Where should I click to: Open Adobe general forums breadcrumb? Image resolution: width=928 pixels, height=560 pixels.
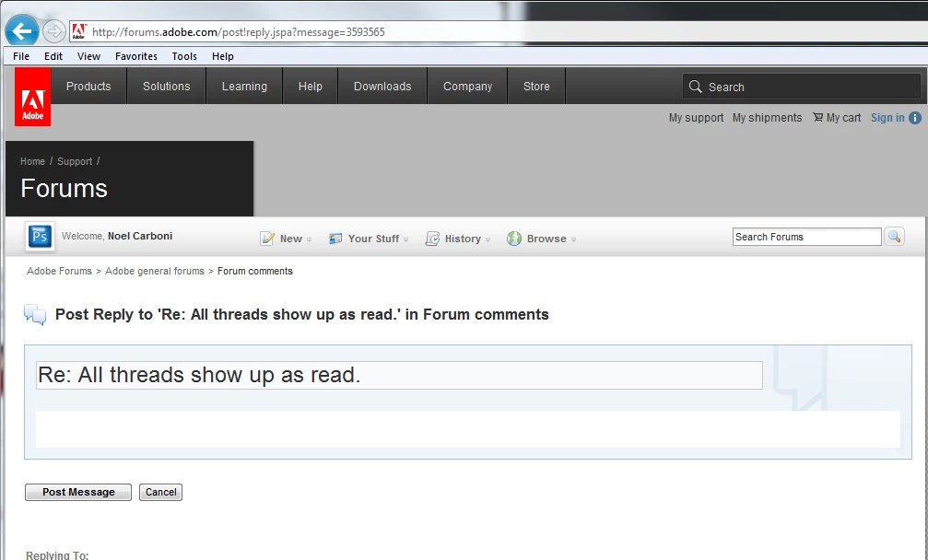pyautogui.click(x=155, y=271)
